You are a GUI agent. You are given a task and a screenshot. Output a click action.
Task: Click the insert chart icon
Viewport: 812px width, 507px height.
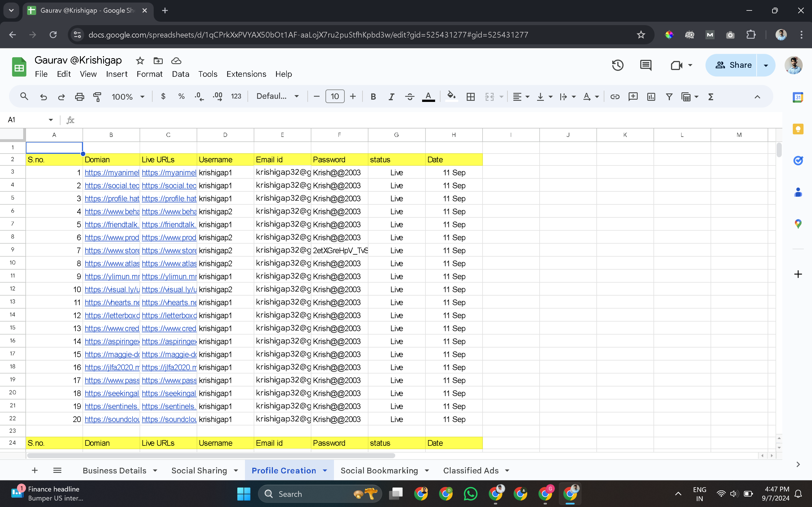[651, 97]
